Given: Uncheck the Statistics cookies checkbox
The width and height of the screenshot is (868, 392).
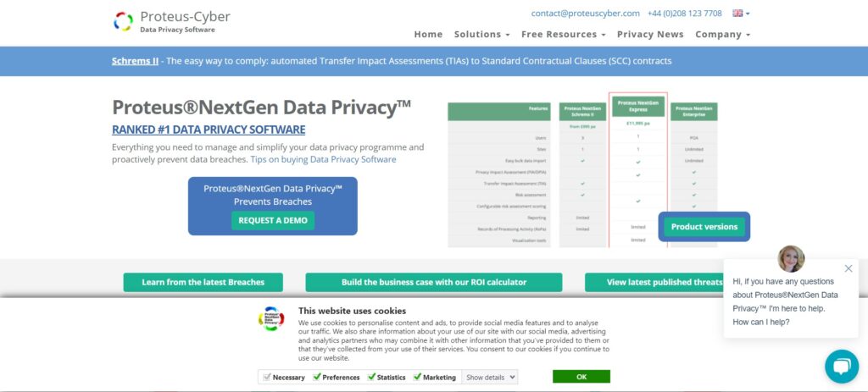Looking at the screenshot, I should click(371, 377).
